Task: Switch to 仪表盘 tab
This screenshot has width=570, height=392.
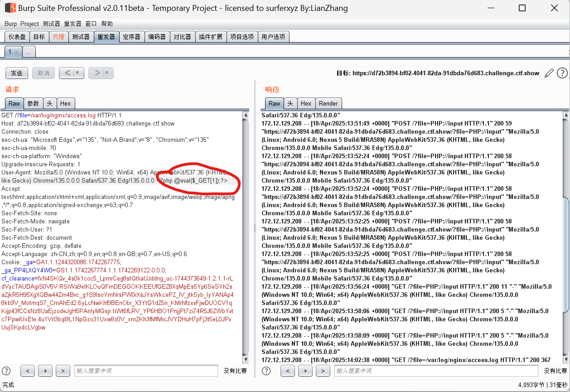Action: tap(17, 37)
